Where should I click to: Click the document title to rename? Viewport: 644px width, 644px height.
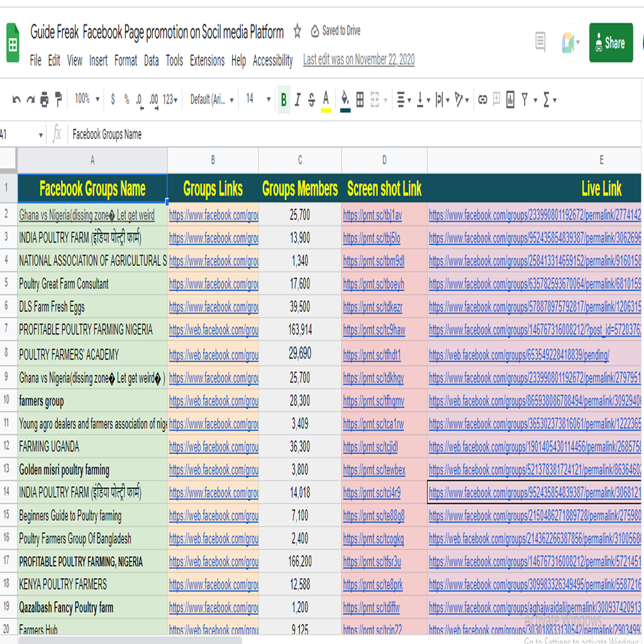[x=157, y=32]
